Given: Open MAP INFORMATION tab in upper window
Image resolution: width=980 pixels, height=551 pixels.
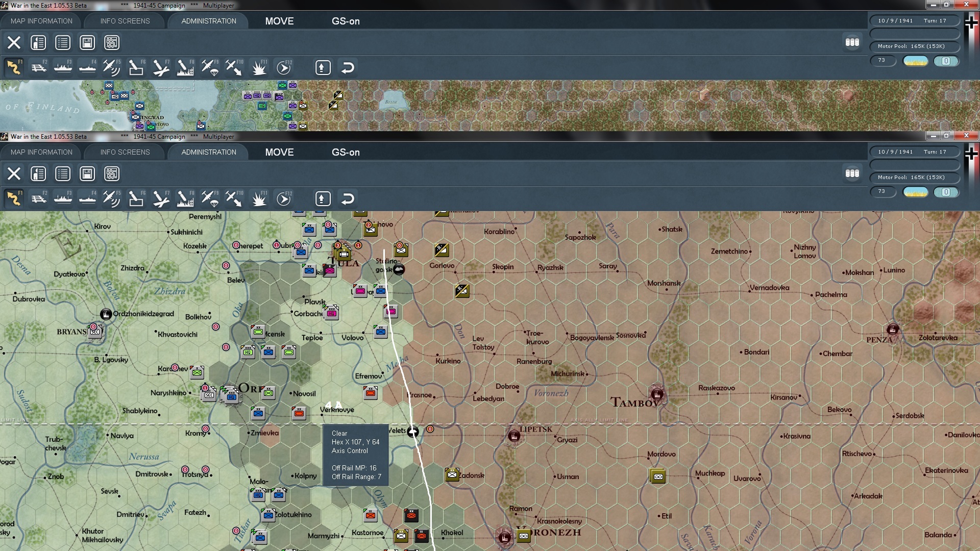Looking at the screenshot, I should point(41,21).
